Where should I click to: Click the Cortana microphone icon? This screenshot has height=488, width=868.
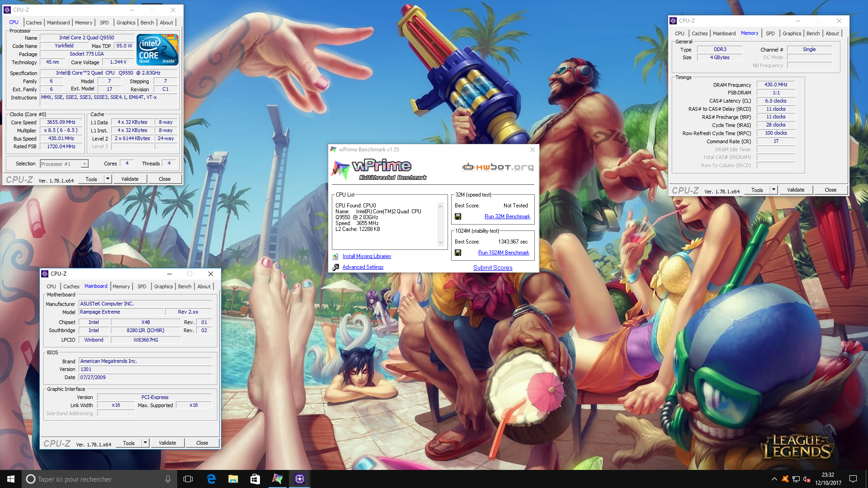pos(168,479)
